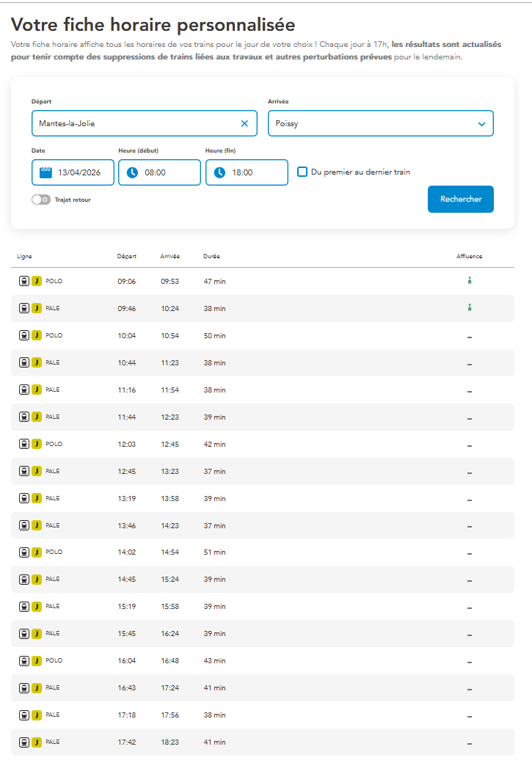The height and width of the screenshot is (763, 532).
Task: Click the J line badge on the 10:04 row
Action: point(37,335)
